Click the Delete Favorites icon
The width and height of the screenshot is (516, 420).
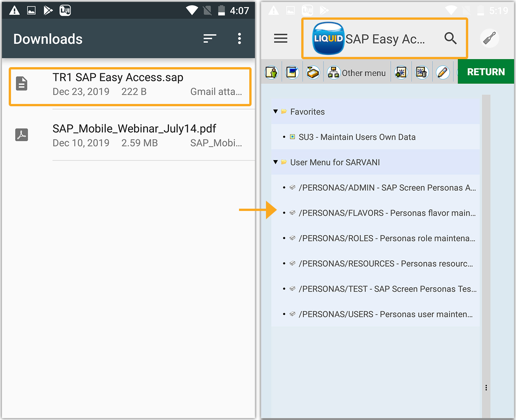(x=422, y=72)
